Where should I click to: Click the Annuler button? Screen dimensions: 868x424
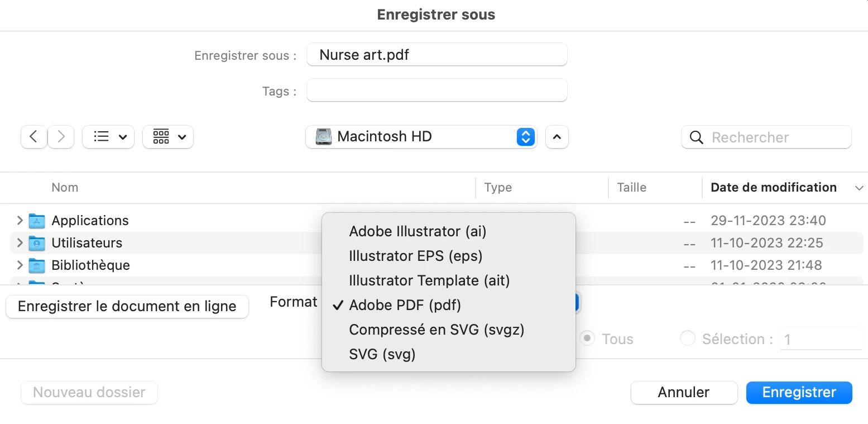683,392
